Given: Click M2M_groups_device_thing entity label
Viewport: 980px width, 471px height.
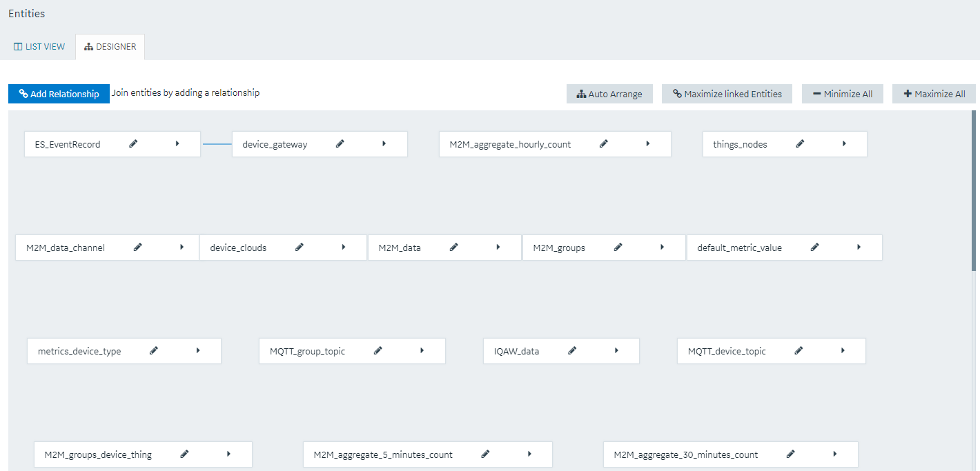Looking at the screenshot, I should tap(98, 455).
